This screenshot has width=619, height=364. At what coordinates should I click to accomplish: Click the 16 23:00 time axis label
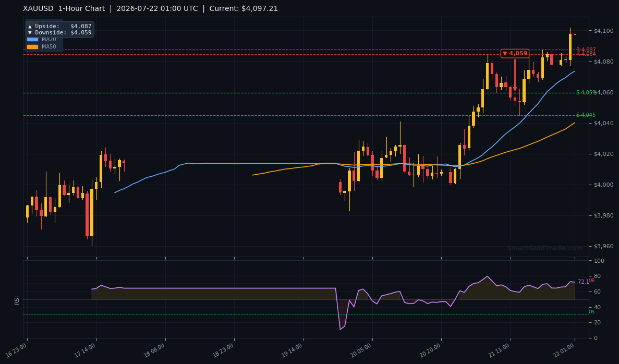17,350
